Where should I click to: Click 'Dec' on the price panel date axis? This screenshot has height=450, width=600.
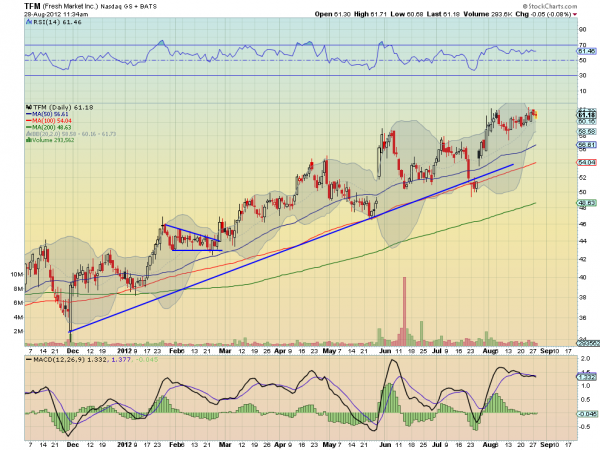73,351
